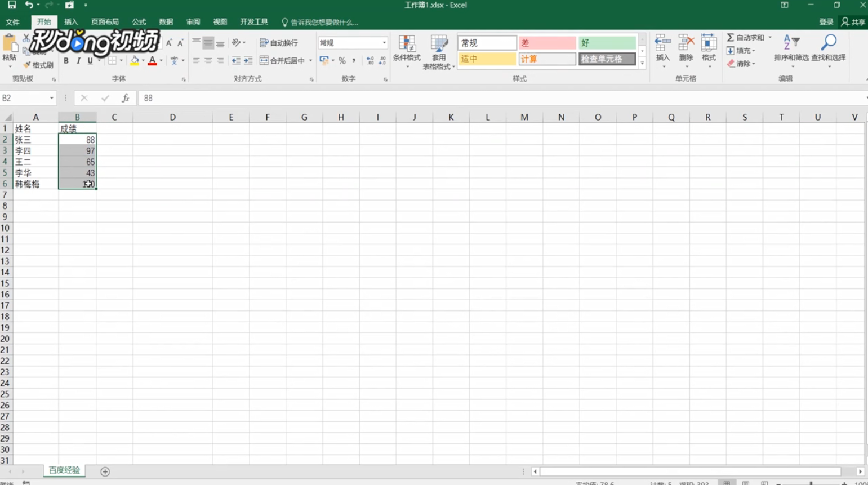This screenshot has height=485, width=868.
Task: Open 条件格式 conditional formatting
Action: pyautogui.click(x=407, y=52)
